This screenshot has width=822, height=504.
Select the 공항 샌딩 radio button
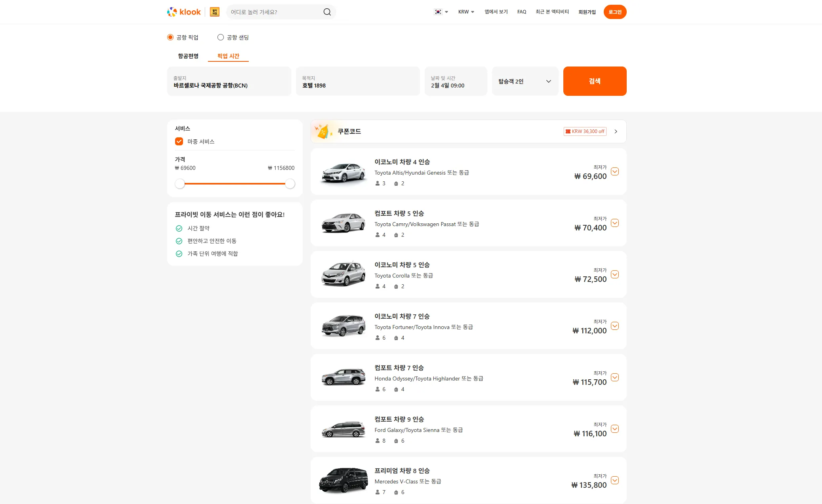[x=221, y=37]
